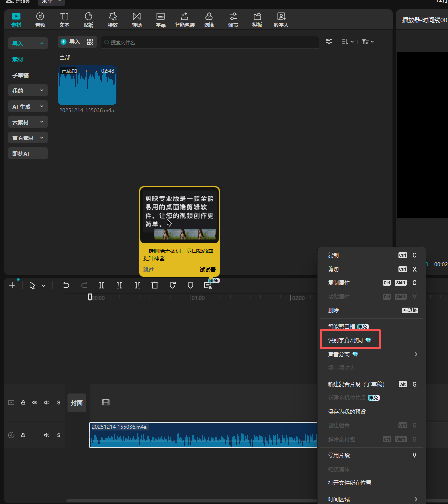448x504 pixels.
Task: Click 试试看 in the yellow tip popup
Action: tap(208, 270)
